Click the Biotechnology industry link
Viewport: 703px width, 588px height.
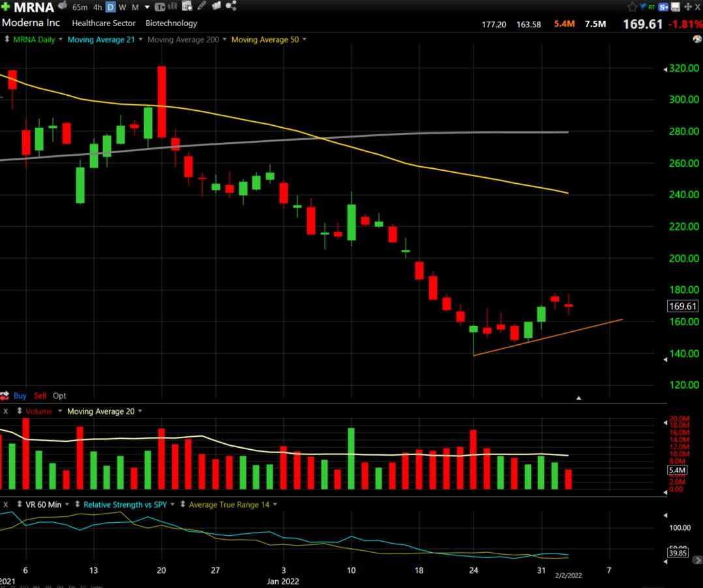[172, 23]
